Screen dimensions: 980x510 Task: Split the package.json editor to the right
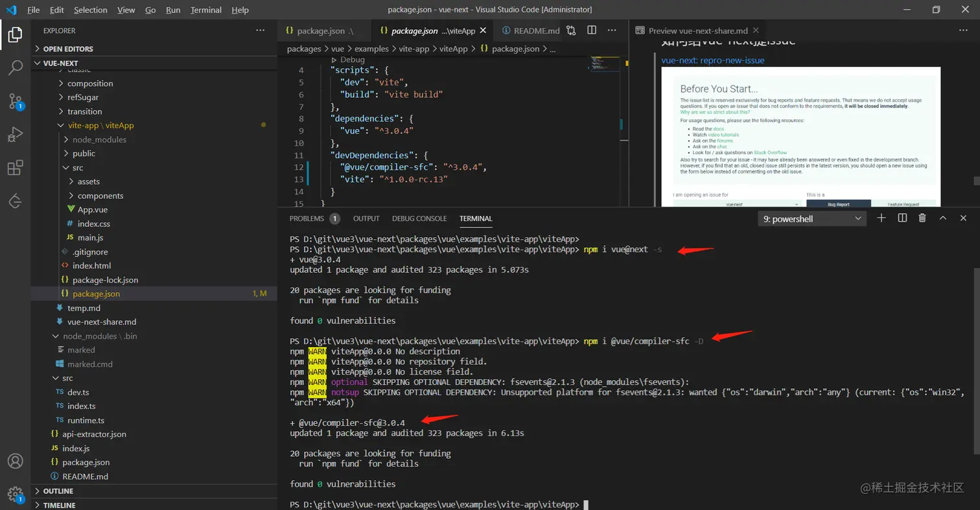pos(592,30)
